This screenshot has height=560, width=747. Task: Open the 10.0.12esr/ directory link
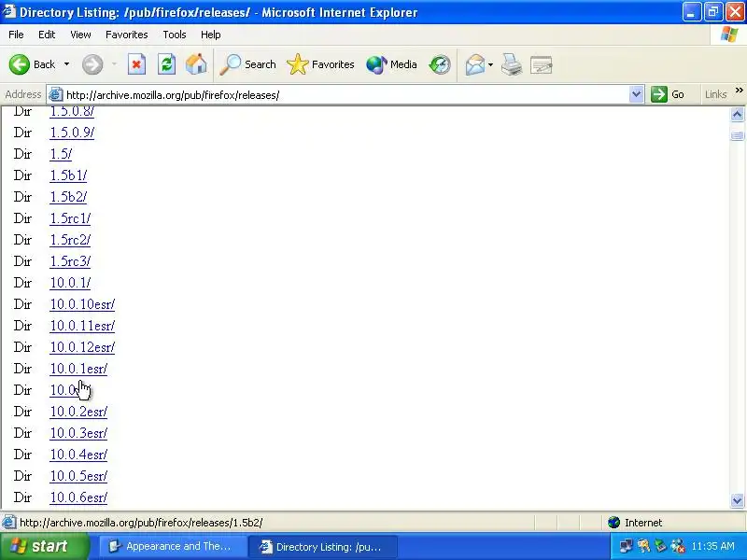[x=82, y=347]
